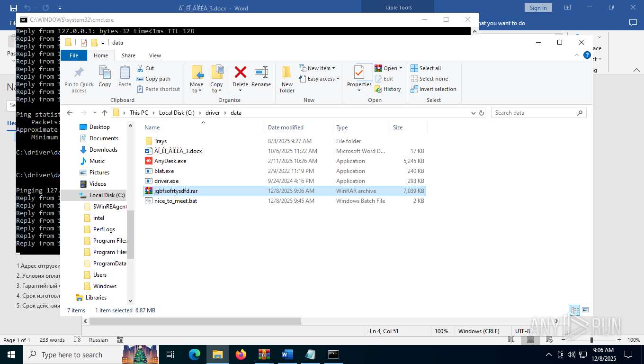Select the Cut command
Image resolution: width=644 pixels, height=364 pixels.
145,68
